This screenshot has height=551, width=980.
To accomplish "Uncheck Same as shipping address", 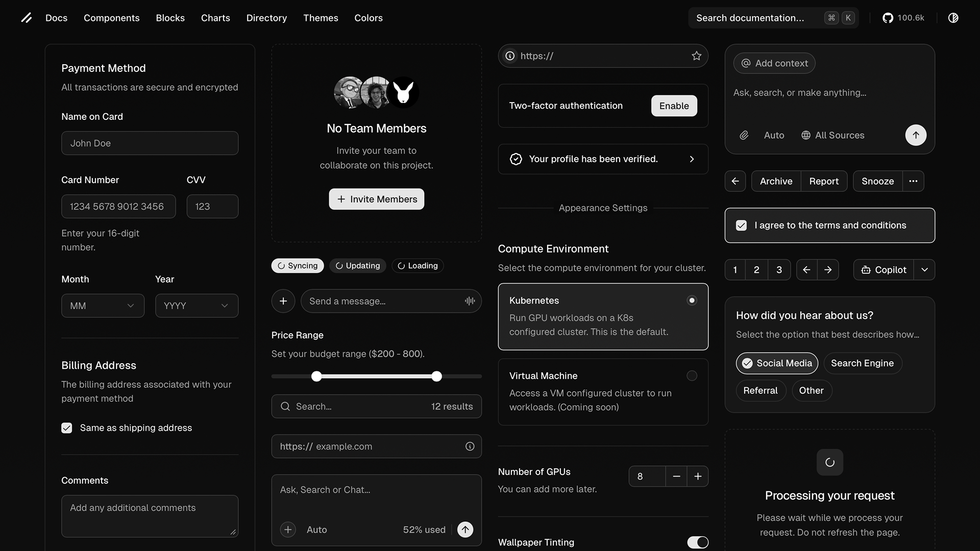I will point(66,428).
